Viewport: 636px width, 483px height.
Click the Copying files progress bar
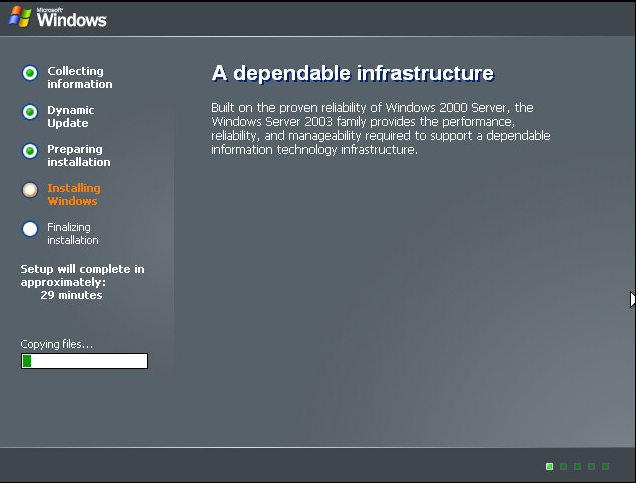[84, 361]
